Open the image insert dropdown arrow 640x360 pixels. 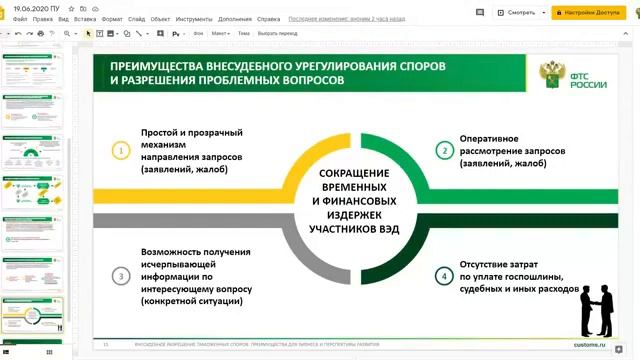click(117, 33)
